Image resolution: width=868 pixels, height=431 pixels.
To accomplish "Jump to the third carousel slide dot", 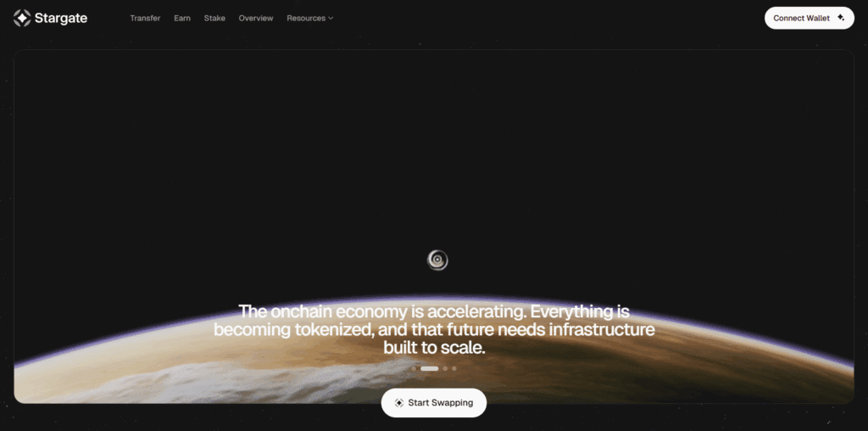I will (445, 368).
